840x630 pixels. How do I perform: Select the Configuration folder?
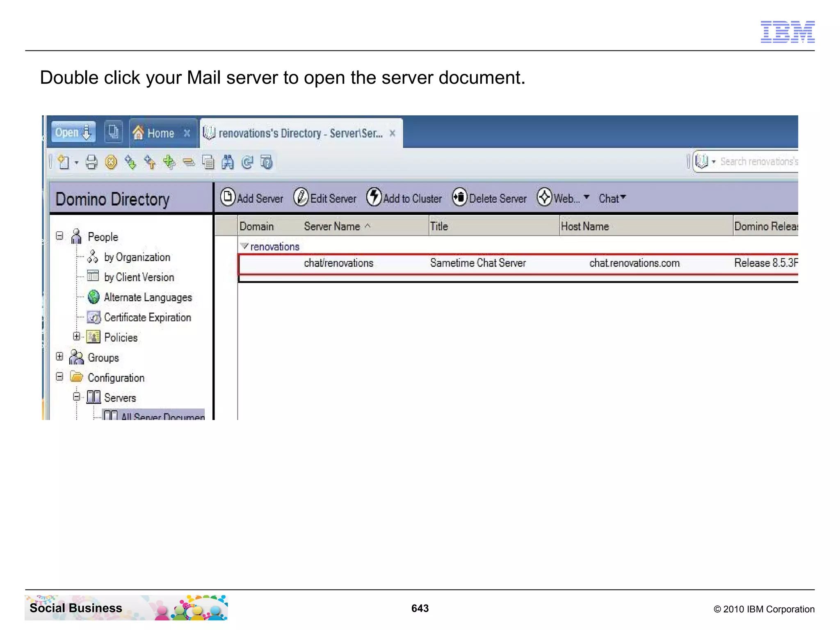(x=116, y=378)
